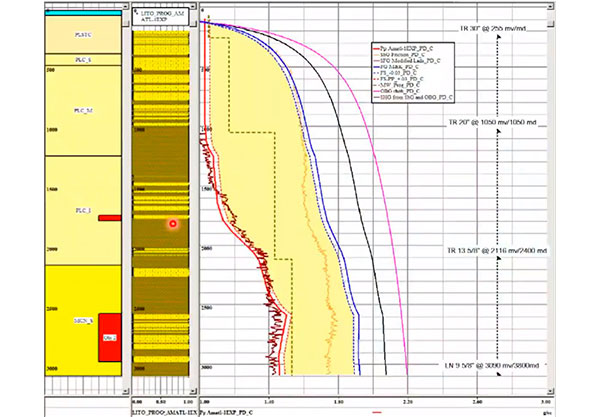Select the pink OBG legend entry
Screen dimensions: 600x417
(396, 91)
